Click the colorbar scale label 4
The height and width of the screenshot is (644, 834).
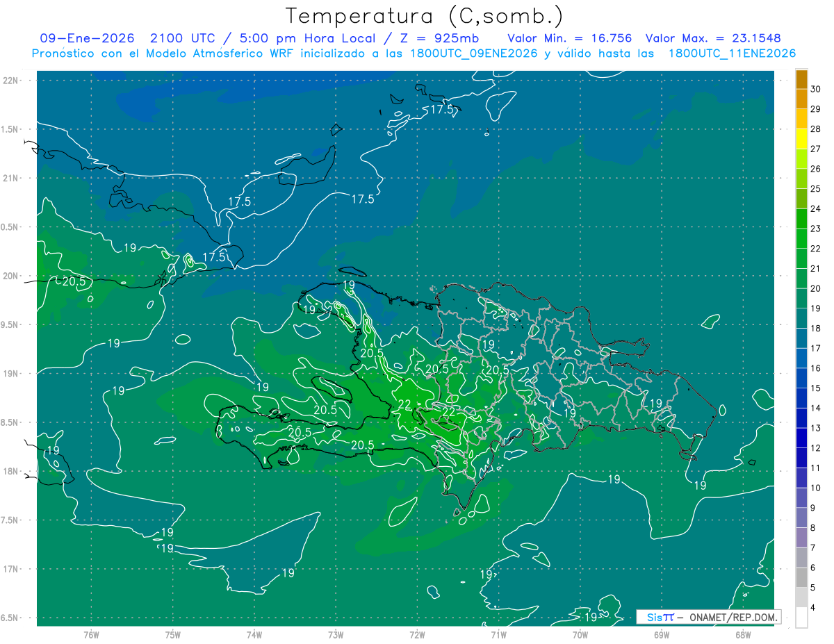(814, 607)
